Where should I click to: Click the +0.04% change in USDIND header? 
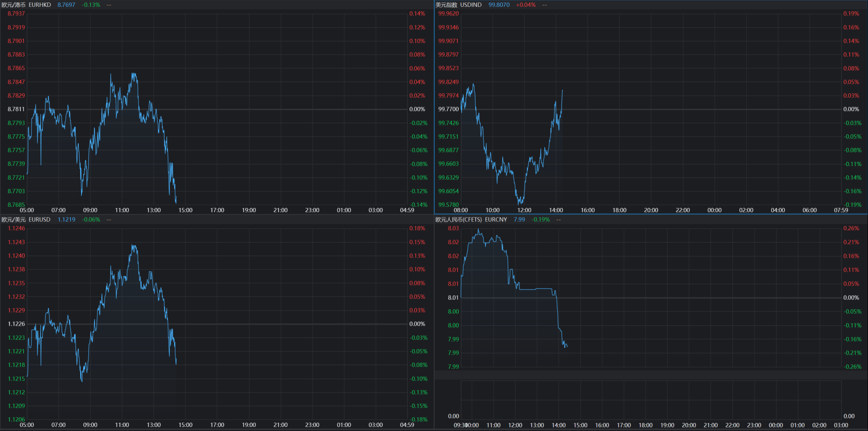pyautogui.click(x=526, y=5)
